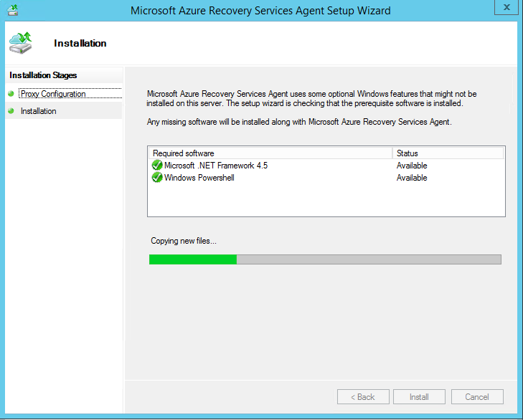523x420 pixels.
Task: Click the green bullet beside Installation stage
Action: [x=11, y=111]
